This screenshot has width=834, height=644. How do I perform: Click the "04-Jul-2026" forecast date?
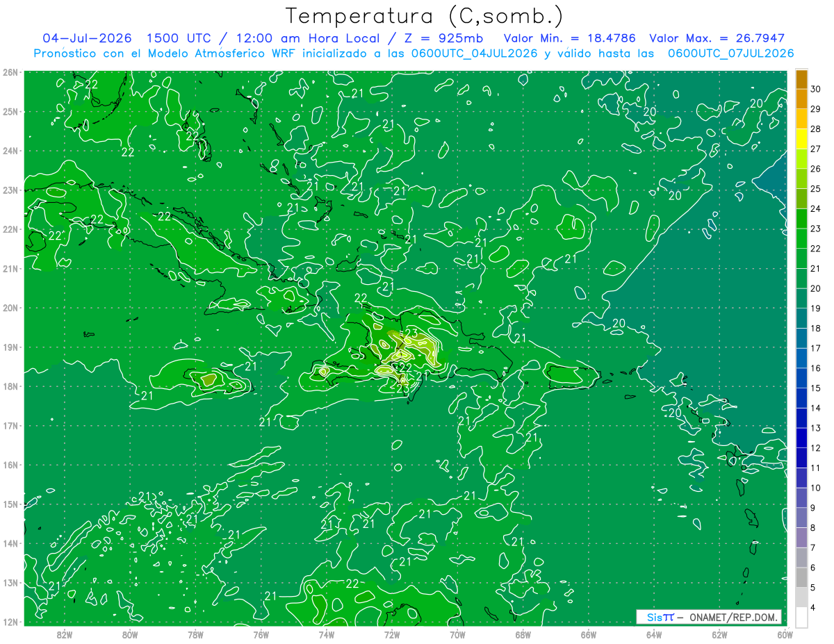(x=88, y=38)
